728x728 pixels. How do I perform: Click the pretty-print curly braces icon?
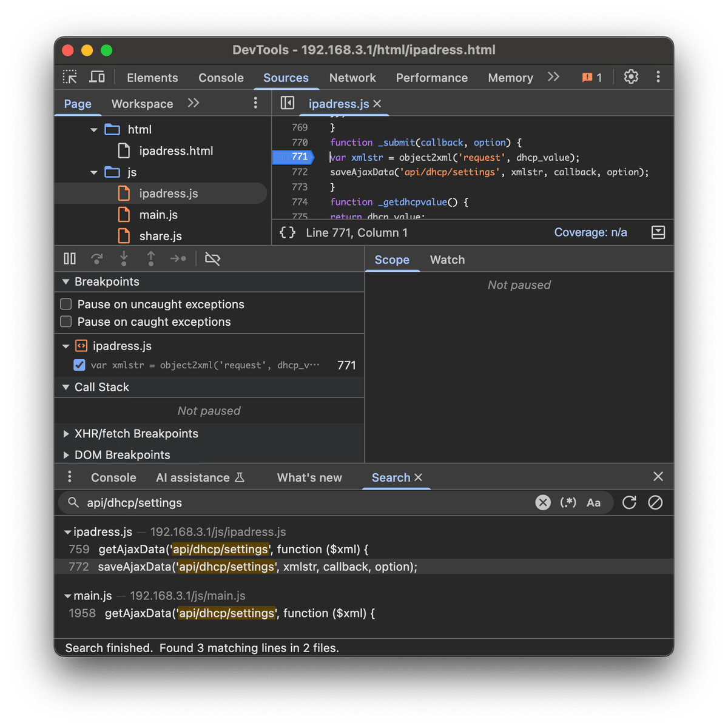(288, 232)
